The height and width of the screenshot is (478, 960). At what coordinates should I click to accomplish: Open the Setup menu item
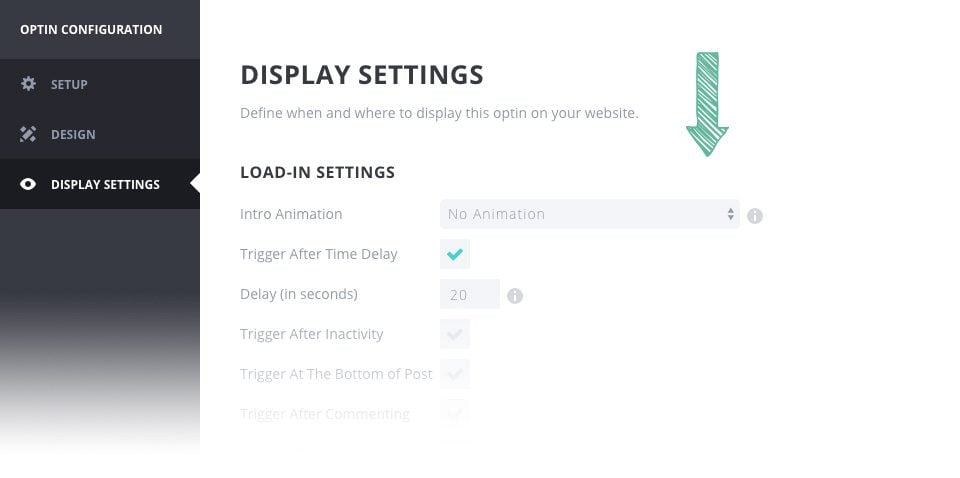click(x=69, y=84)
